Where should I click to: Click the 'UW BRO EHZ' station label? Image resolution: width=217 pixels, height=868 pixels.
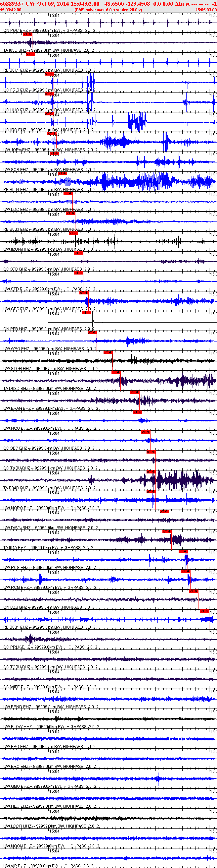click(16, 766)
